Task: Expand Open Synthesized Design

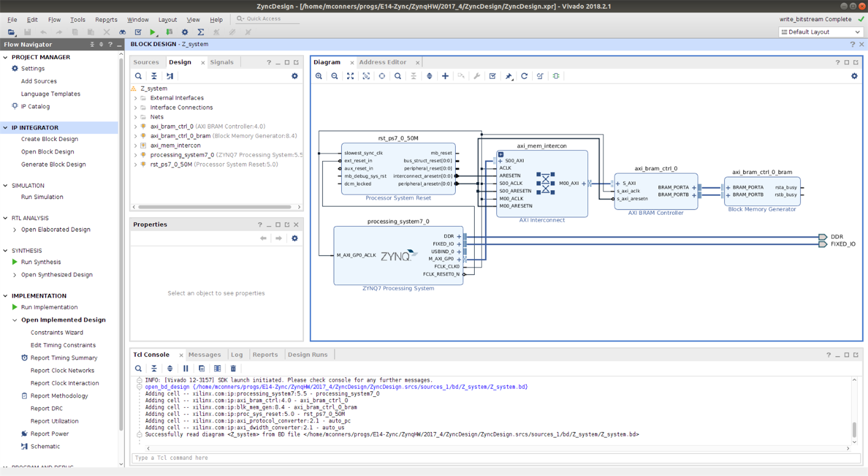Action: 15,275
